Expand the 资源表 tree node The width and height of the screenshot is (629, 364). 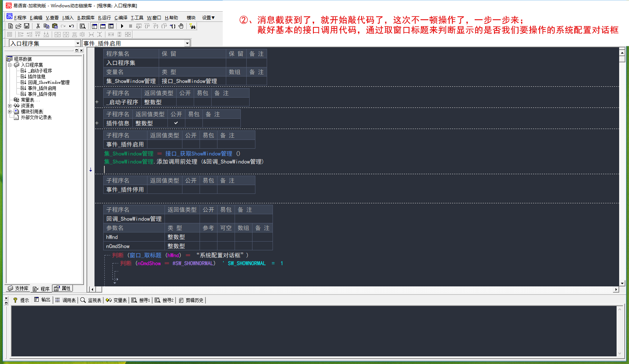pyautogui.click(x=10, y=106)
